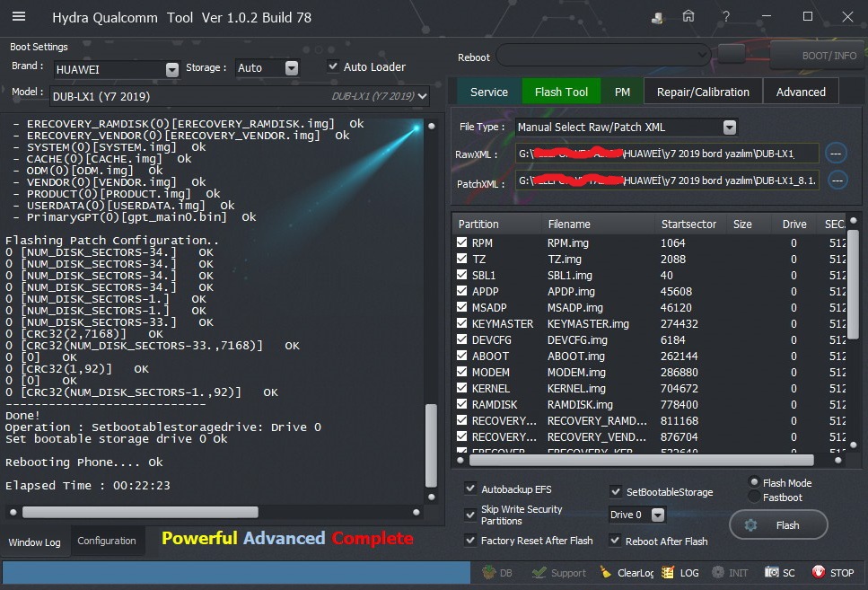Browse for RawXML file with ellipsis button
The image size is (868, 590).
click(836, 154)
